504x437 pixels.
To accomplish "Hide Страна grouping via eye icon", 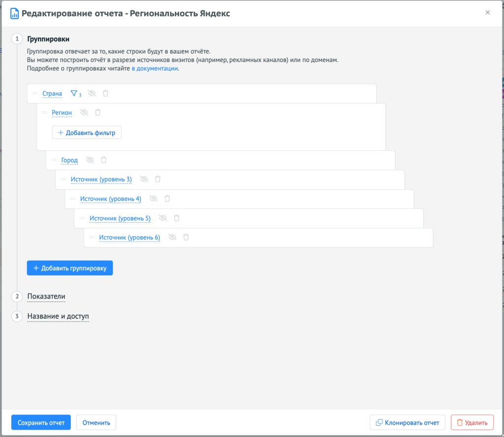I will click(92, 93).
